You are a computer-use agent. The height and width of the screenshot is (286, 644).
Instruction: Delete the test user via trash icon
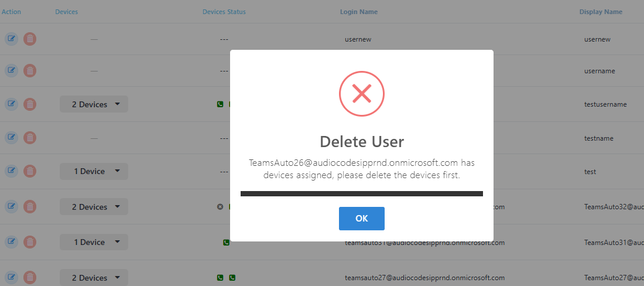point(30,171)
